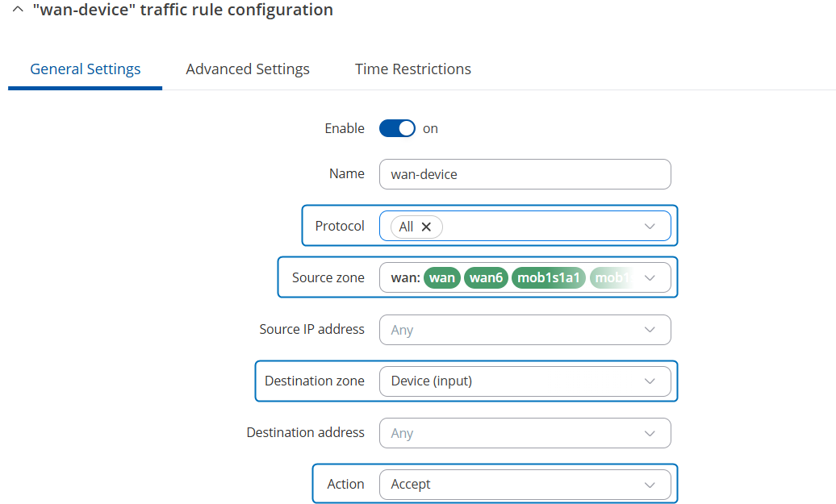Open Source IP address dropdown chevron
Image resolution: width=836 pixels, height=504 pixels.
[x=650, y=330]
